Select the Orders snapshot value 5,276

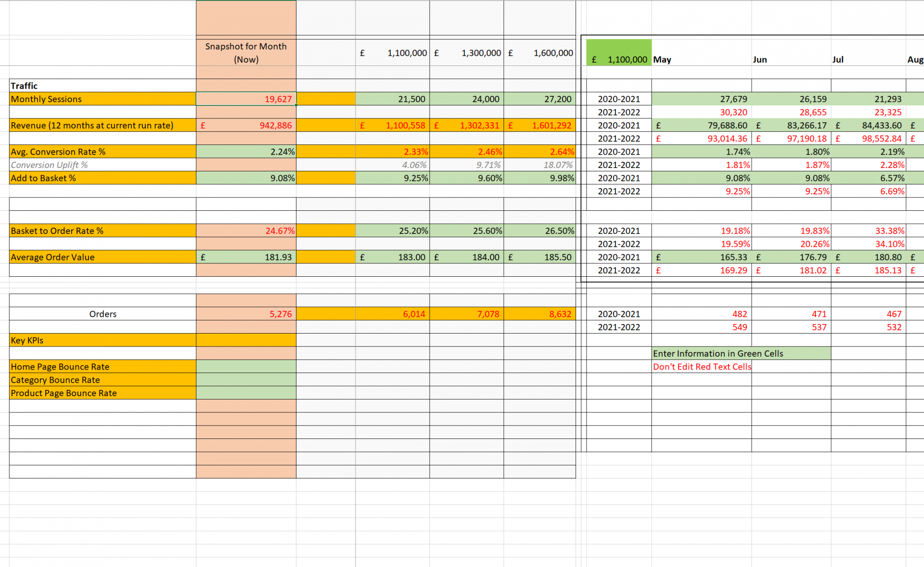tap(246, 314)
